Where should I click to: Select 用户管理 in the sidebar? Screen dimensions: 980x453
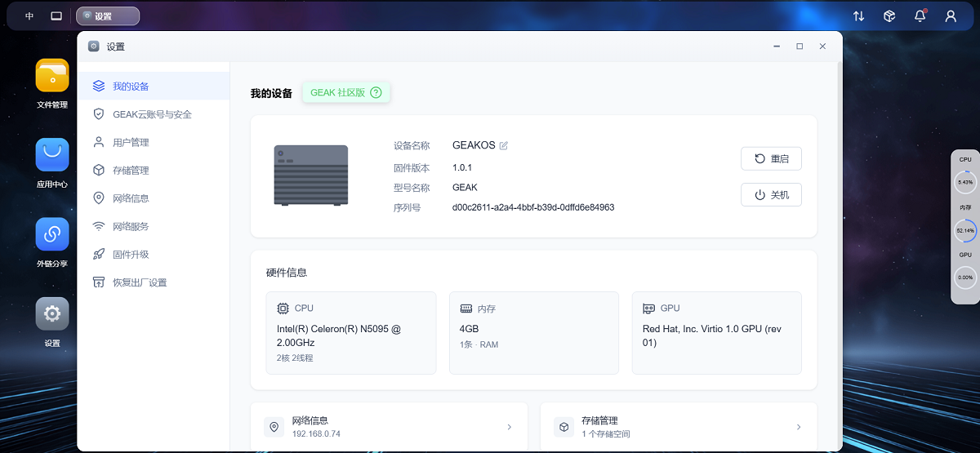tap(131, 142)
